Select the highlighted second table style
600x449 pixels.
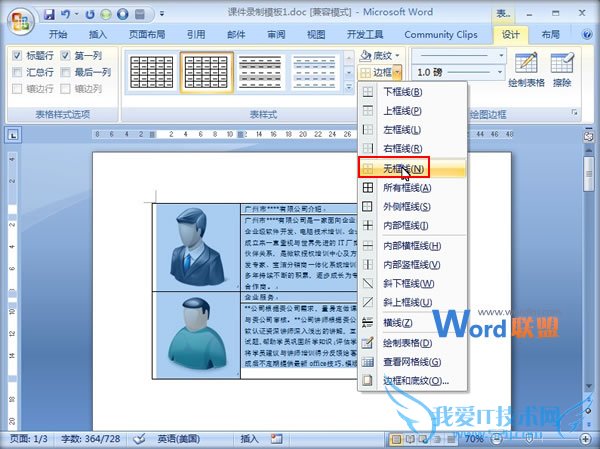207,72
